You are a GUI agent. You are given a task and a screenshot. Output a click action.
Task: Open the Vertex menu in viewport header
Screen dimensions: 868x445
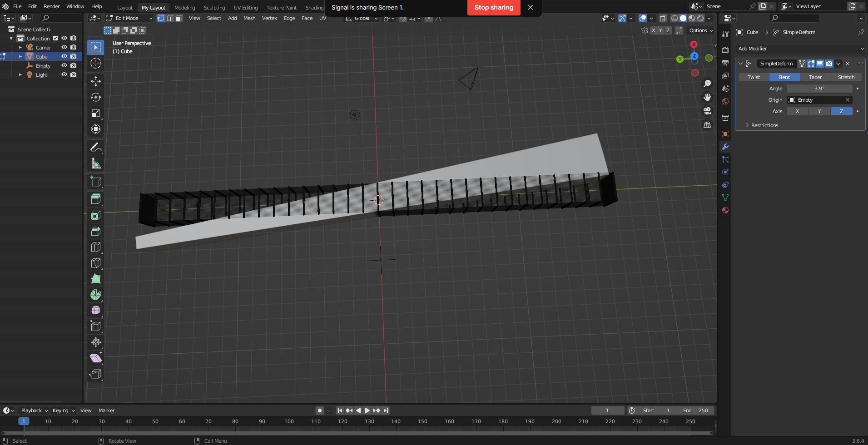tap(269, 18)
